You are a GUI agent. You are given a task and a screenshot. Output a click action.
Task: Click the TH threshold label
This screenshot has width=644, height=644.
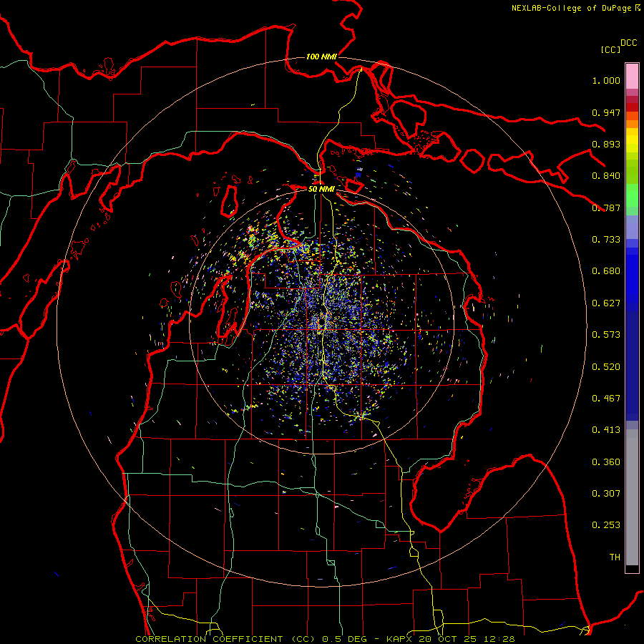(615, 557)
